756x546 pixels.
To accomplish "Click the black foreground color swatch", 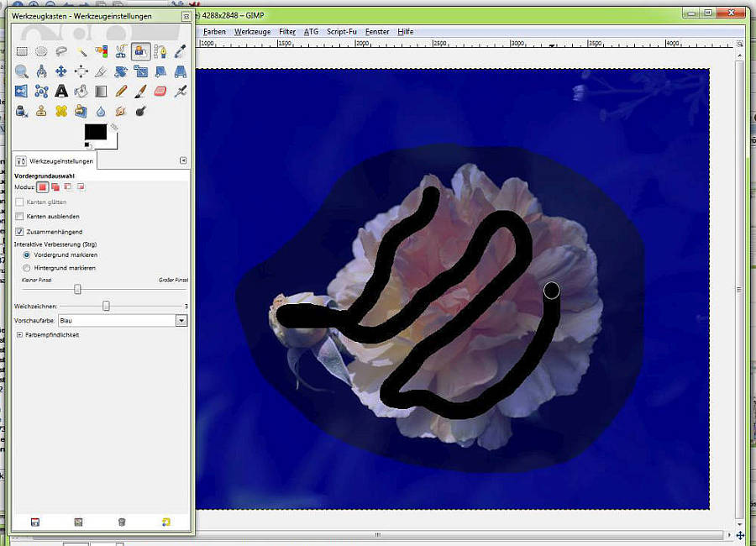I will pyautogui.click(x=95, y=131).
